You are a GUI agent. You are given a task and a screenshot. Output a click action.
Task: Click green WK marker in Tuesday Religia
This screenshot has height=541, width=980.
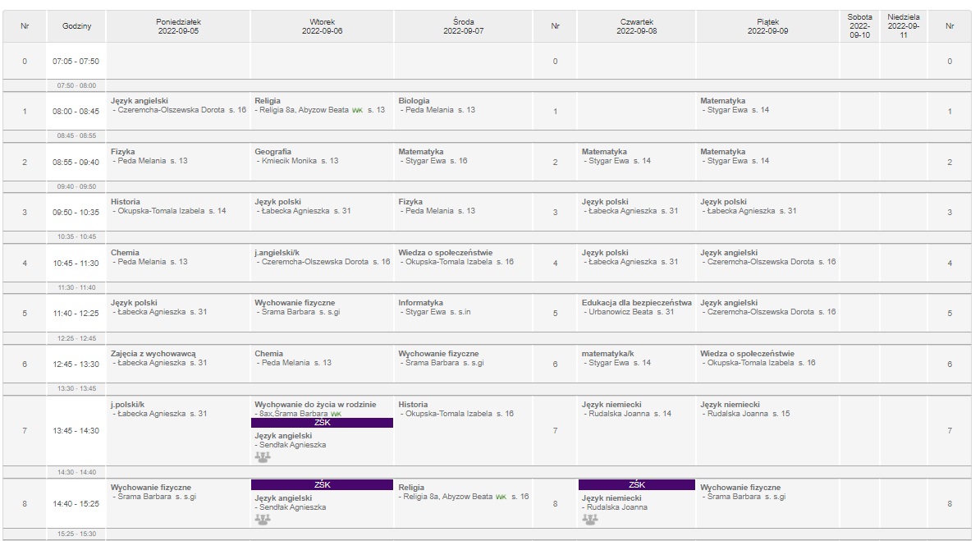[x=357, y=110]
